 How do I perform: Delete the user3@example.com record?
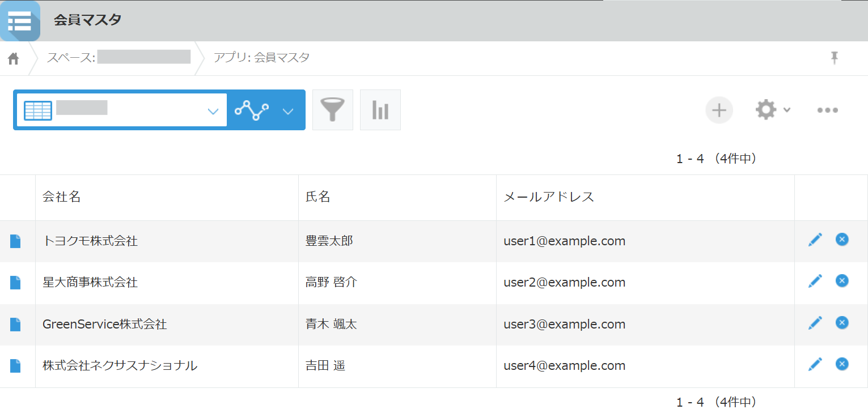pos(842,323)
